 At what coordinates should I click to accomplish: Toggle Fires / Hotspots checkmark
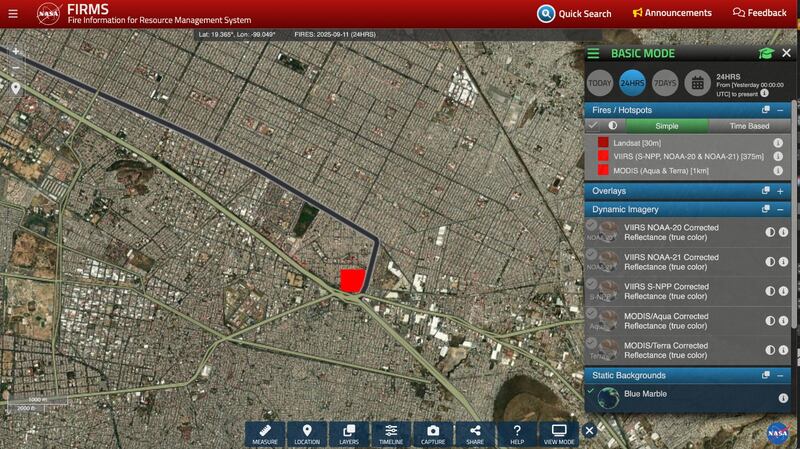[x=593, y=126]
